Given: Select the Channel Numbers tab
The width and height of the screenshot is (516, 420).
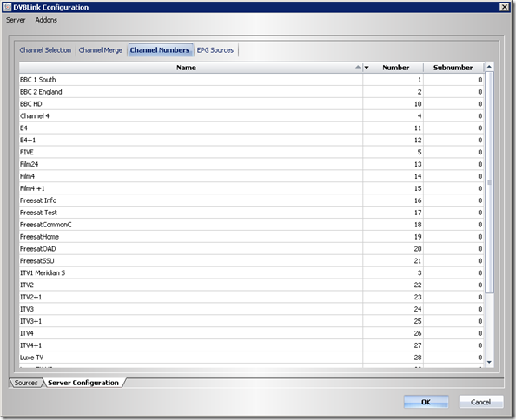Looking at the screenshot, I should (160, 50).
